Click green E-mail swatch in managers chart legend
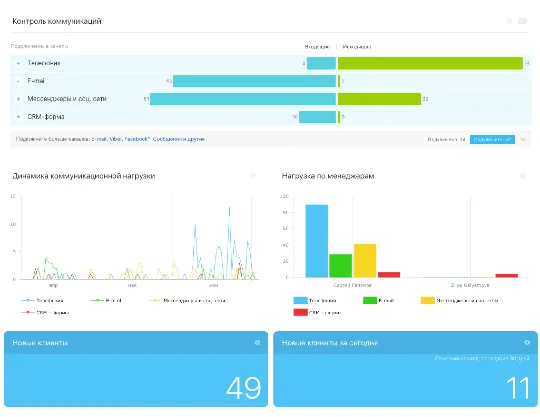This screenshot has width=540, height=417. point(370,300)
